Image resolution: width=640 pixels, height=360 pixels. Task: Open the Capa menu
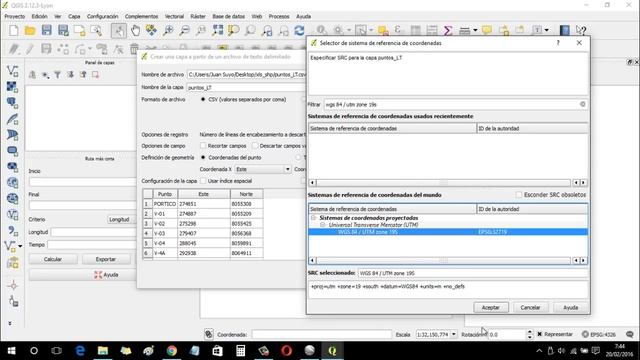pyautogui.click(x=74, y=16)
